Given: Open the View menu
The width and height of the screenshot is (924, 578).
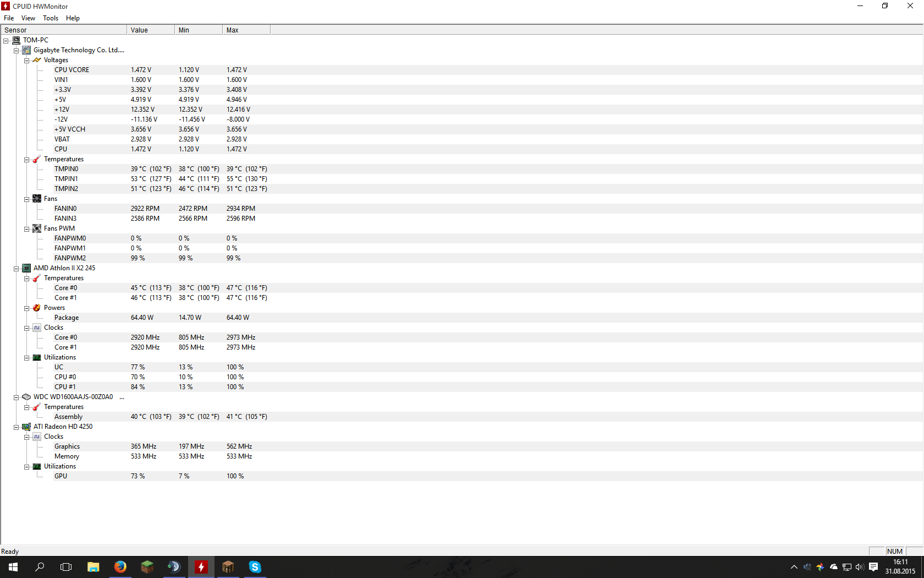Looking at the screenshot, I should [28, 18].
